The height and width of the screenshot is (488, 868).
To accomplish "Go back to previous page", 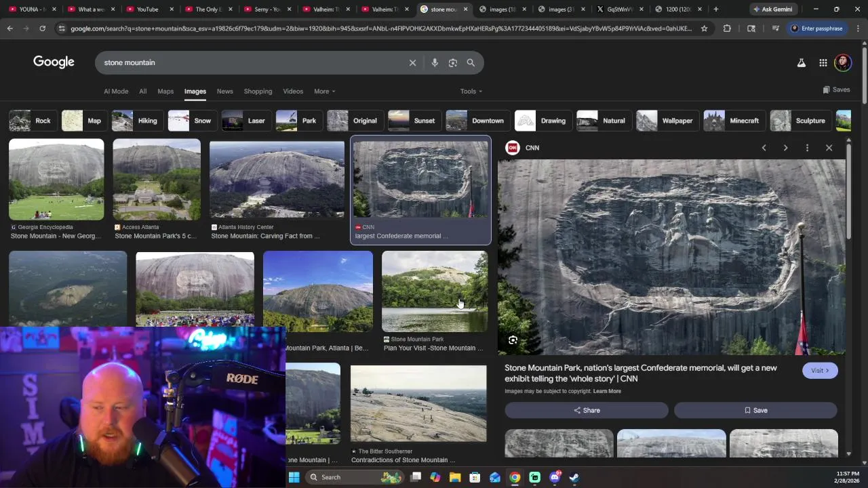I will [9, 28].
